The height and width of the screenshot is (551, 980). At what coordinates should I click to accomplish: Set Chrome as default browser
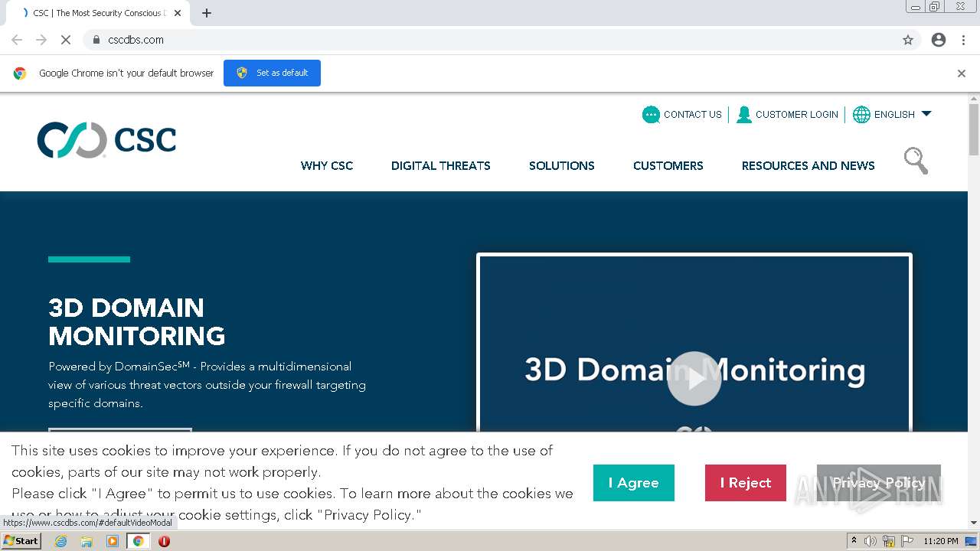tap(272, 73)
